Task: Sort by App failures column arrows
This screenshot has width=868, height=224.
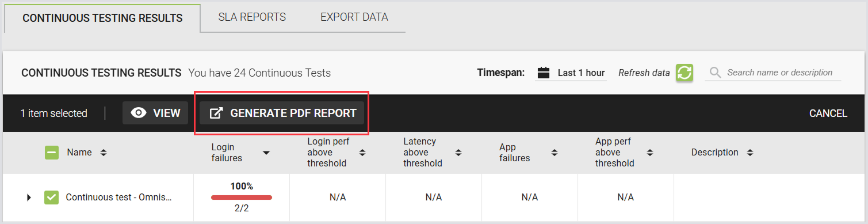Action: pos(555,153)
